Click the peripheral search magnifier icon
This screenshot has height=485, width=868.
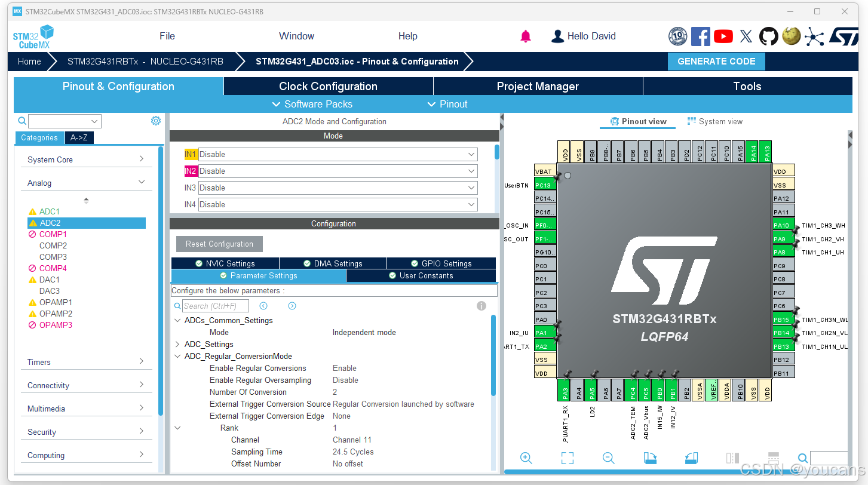22,121
